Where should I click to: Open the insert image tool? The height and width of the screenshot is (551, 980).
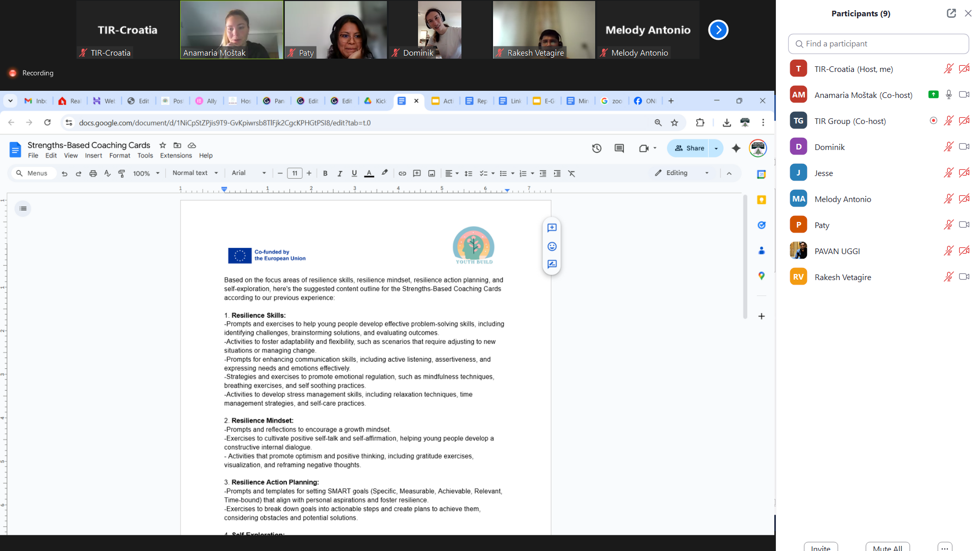click(x=431, y=173)
